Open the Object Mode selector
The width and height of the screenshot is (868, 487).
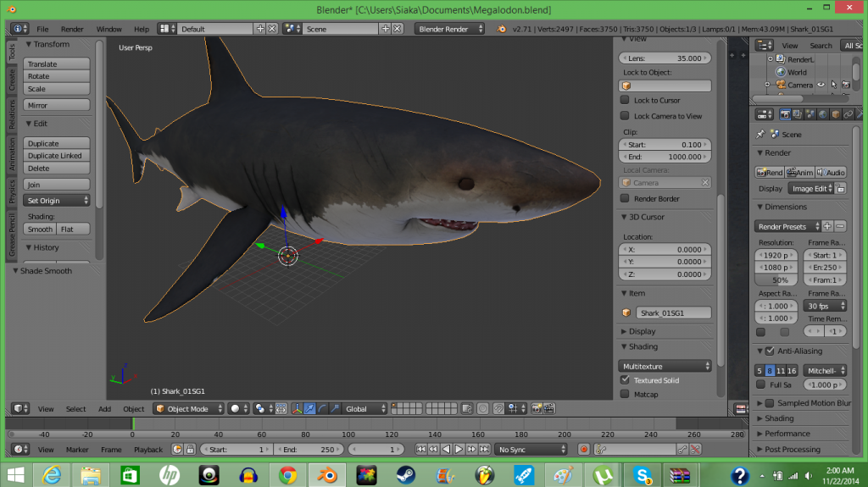click(188, 409)
